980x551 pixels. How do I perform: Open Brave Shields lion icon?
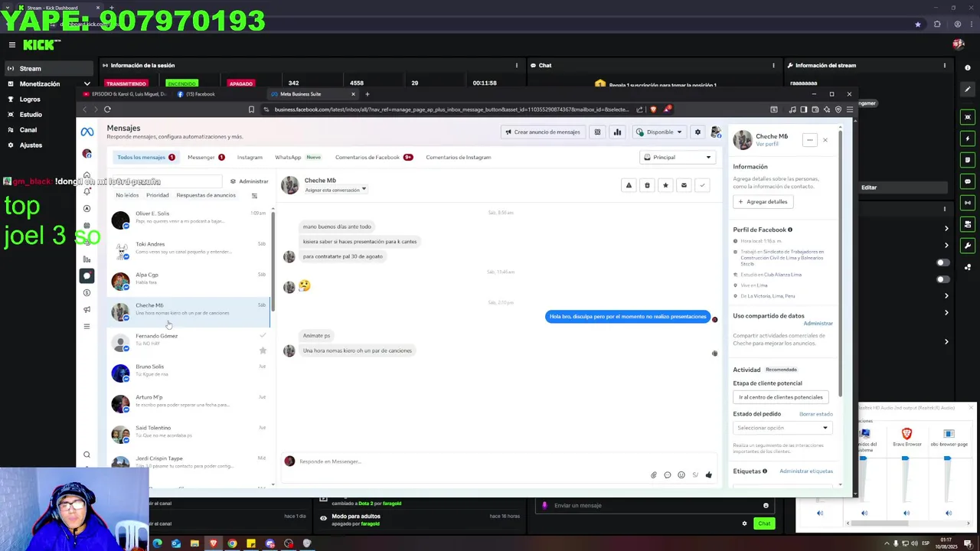click(653, 109)
